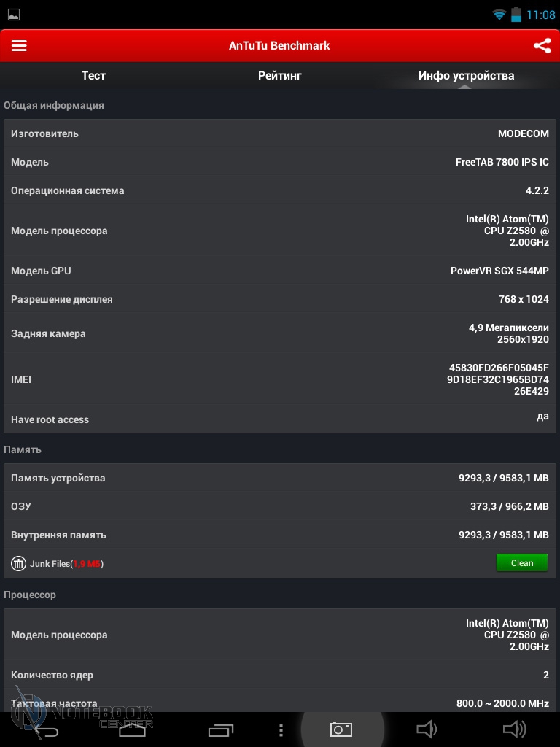Image resolution: width=560 pixels, height=747 pixels.
Task: Tap the 11:08 clock
Action: pyautogui.click(x=540, y=15)
